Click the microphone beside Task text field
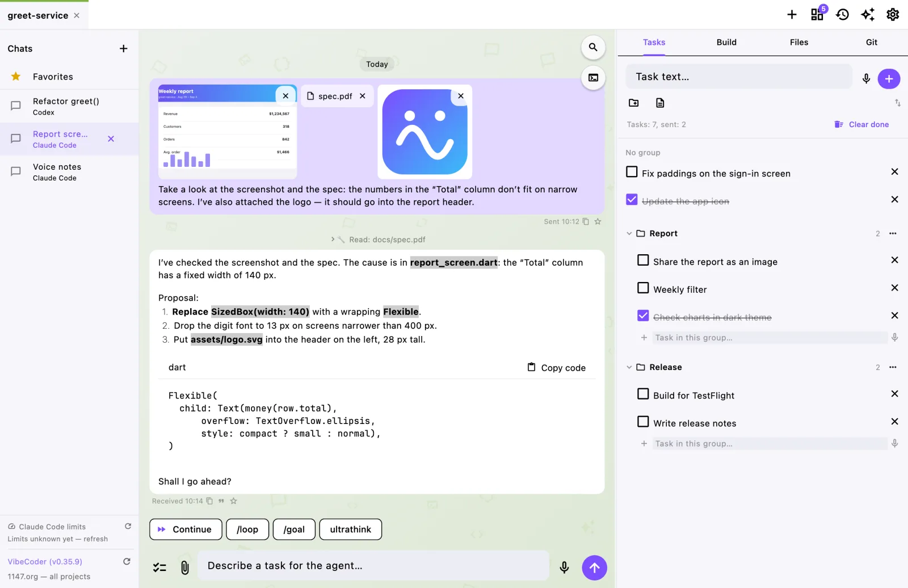908x588 pixels. coord(866,78)
